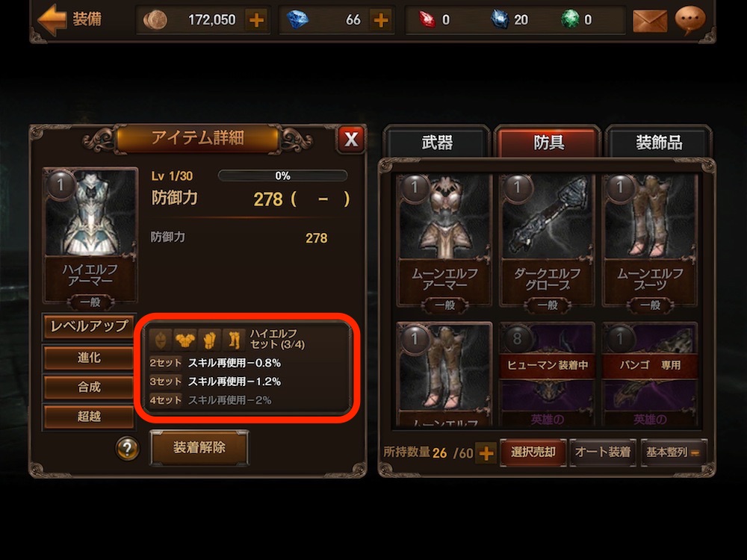Click the 装着解除 unequip button
This screenshot has width=747, height=560.
coord(199,447)
